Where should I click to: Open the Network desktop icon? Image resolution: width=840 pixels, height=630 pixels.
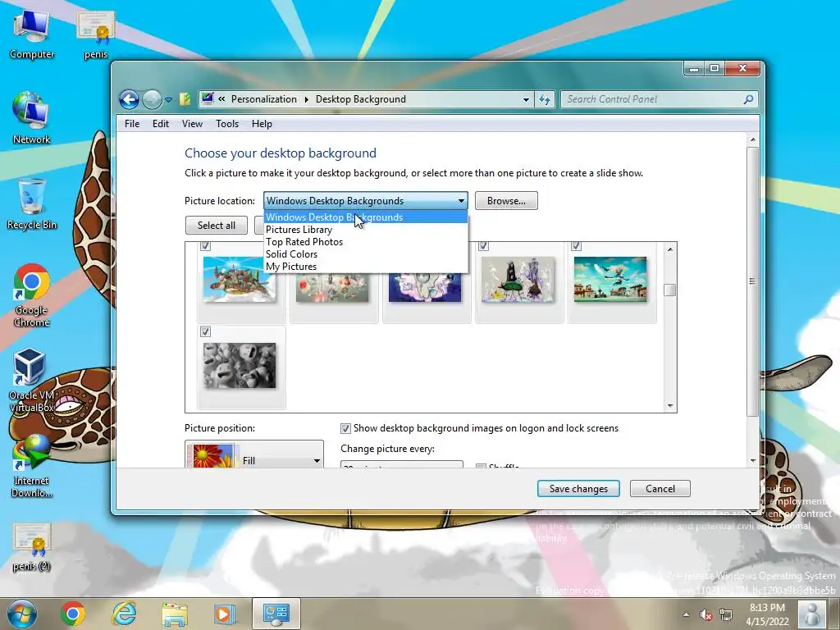tap(31, 119)
